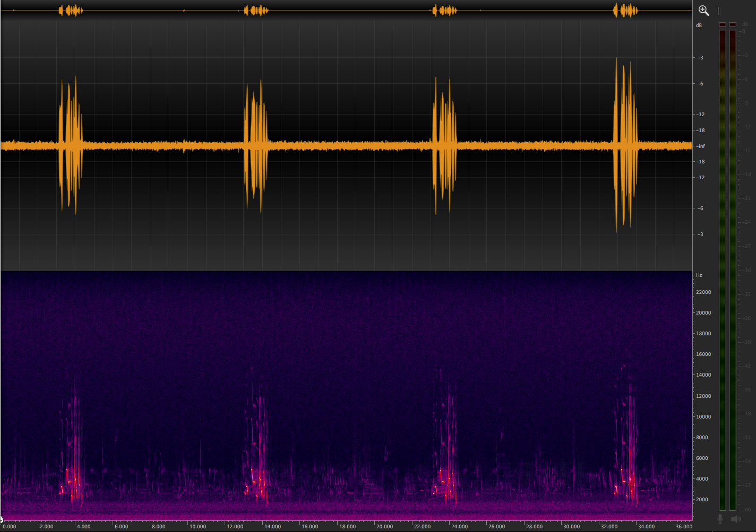This screenshot has height=532, width=756.
Task: Click the Hz label on the frequency scale
Action: click(699, 275)
